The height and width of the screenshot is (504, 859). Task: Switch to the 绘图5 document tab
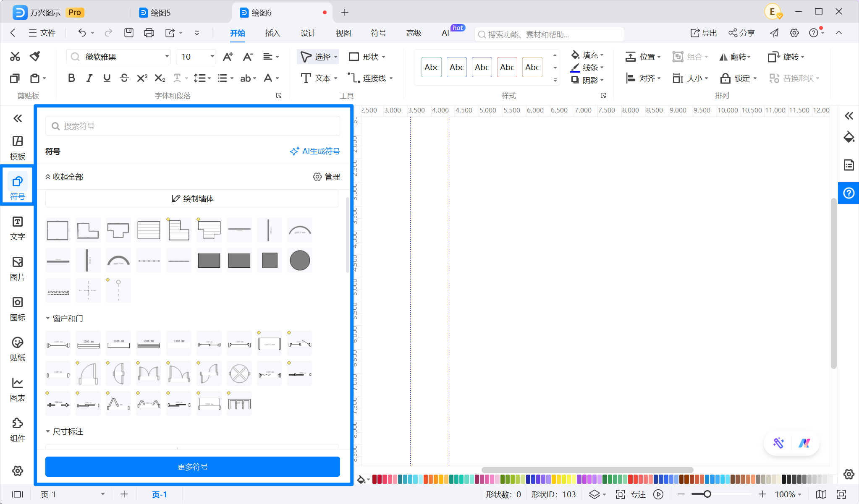pos(155,13)
